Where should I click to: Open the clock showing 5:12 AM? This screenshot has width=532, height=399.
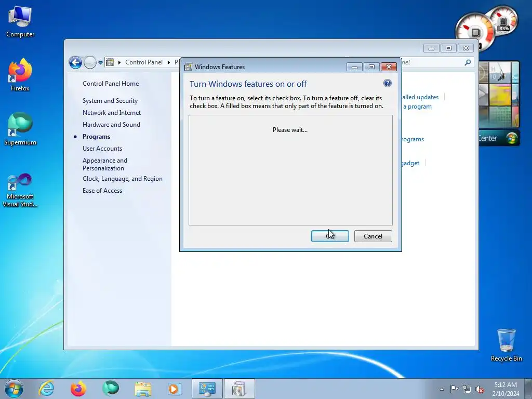pos(506,389)
